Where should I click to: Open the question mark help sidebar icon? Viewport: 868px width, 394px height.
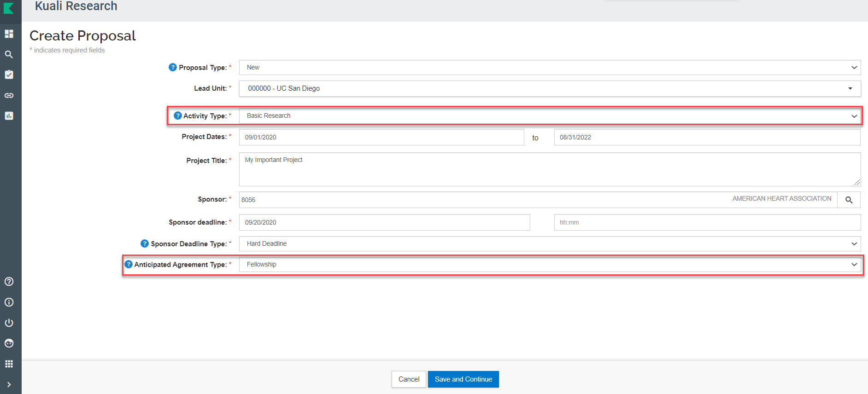(x=9, y=282)
